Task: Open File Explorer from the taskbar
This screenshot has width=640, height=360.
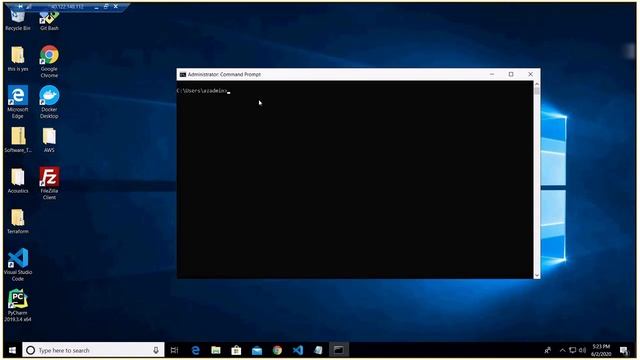Action: click(x=216, y=350)
